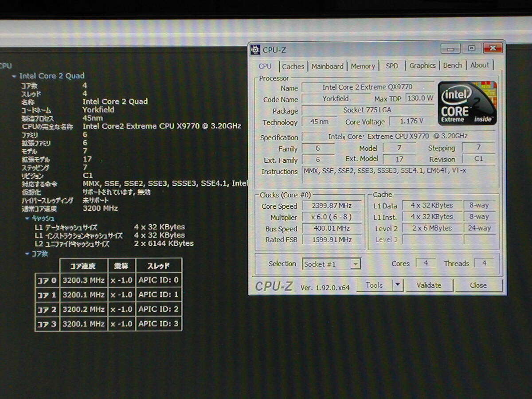
Task: Open the Graphics tab
Action: tap(422, 65)
